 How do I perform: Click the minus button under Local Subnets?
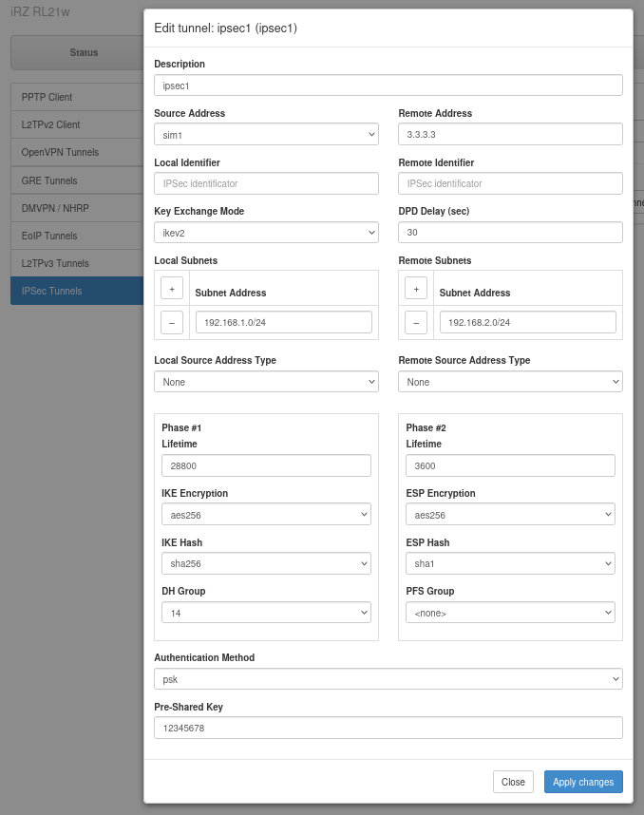172,323
